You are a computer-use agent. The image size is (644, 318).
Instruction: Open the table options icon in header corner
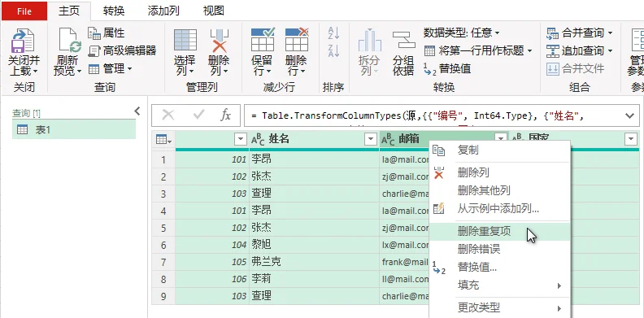[x=164, y=140]
